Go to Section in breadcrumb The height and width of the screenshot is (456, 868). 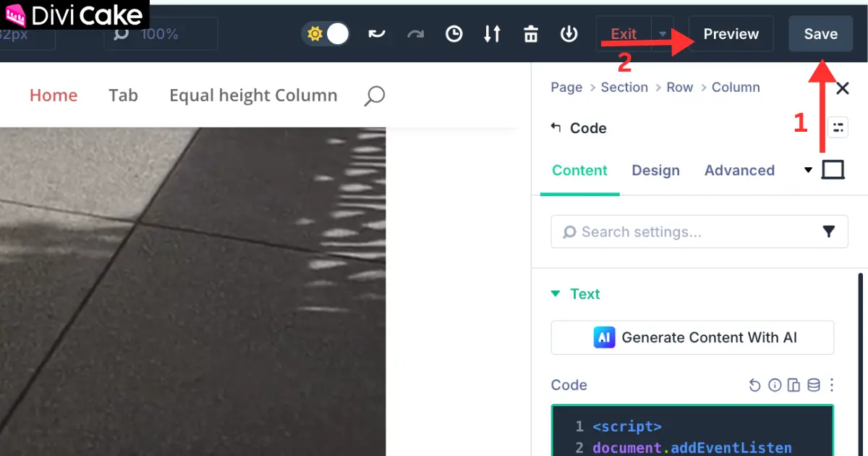pos(624,87)
